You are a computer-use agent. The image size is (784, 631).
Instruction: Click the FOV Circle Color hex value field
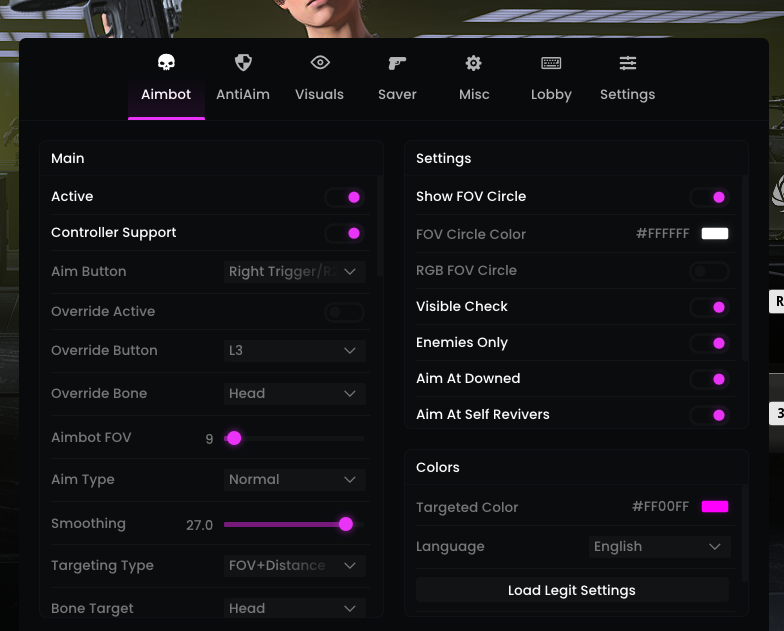click(x=663, y=234)
